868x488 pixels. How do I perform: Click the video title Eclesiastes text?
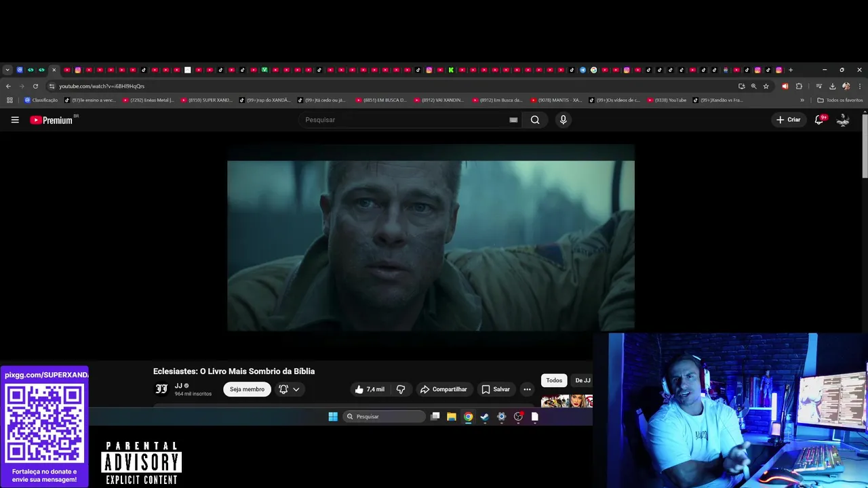[234, 371]
